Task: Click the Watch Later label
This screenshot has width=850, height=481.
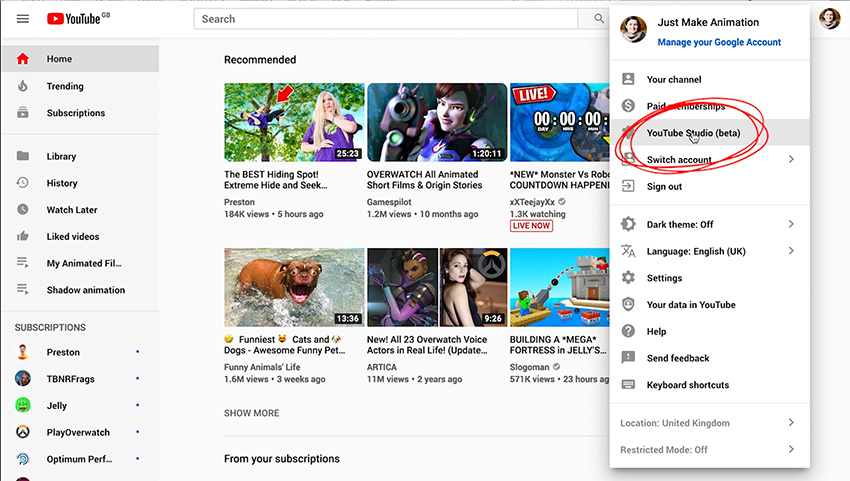Action: [x=72, y=209]
